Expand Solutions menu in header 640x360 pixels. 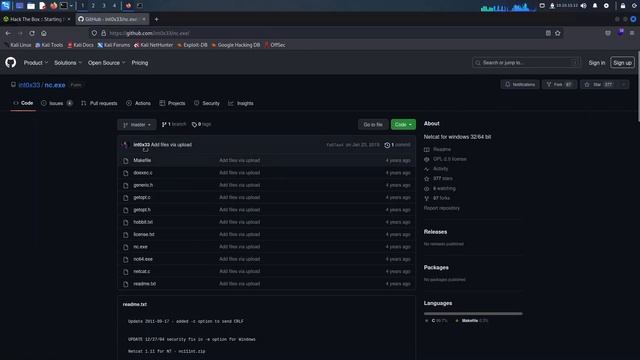tap(68, 63)
